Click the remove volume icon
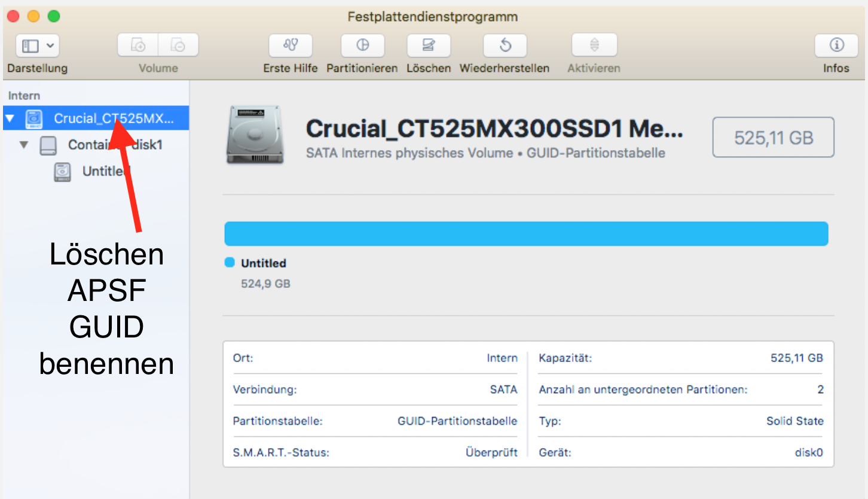This screenshot has width=868, height=499. (178, 45)
